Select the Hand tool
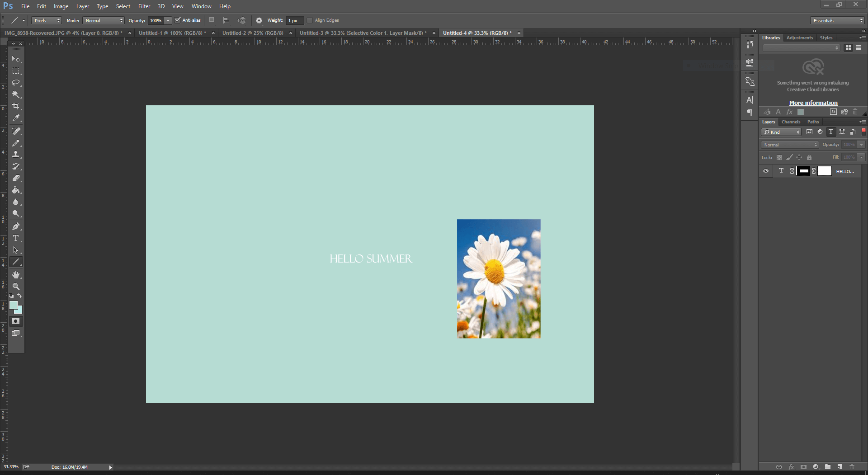The height and width of the screenshot is (475, 868). tap(16, 274)
